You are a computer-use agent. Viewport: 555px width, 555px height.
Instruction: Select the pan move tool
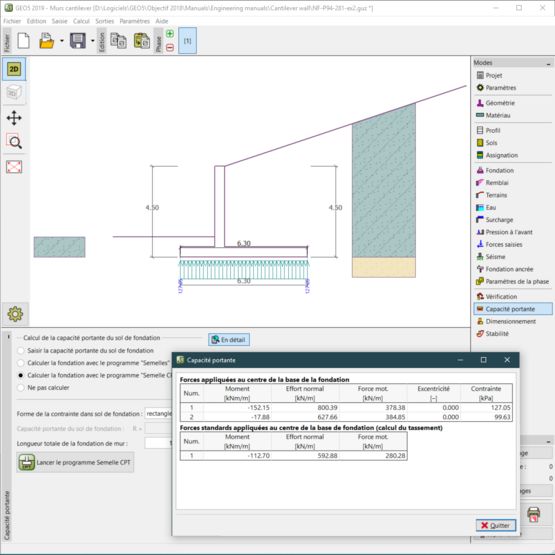point(14,118)
